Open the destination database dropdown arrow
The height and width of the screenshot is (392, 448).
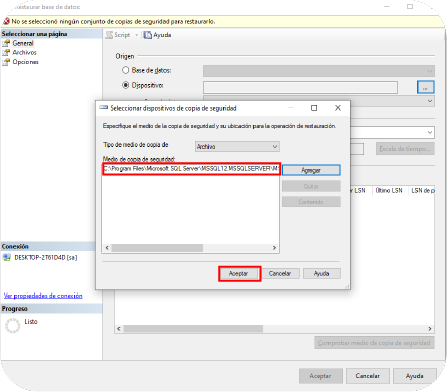point(430,132)
